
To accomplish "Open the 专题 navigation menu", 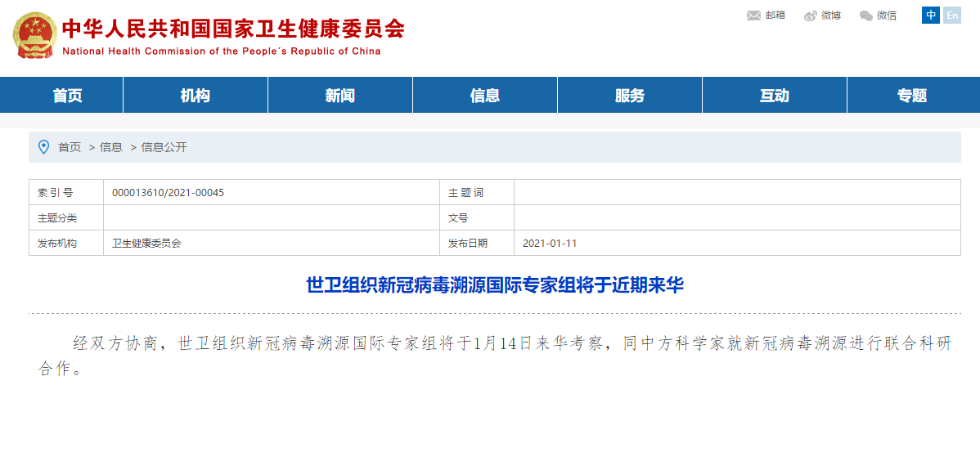I will tap(912, 96).
